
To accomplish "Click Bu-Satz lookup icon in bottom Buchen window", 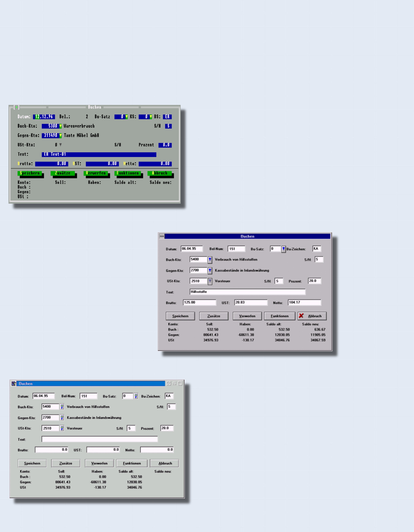I will (136, 396).
